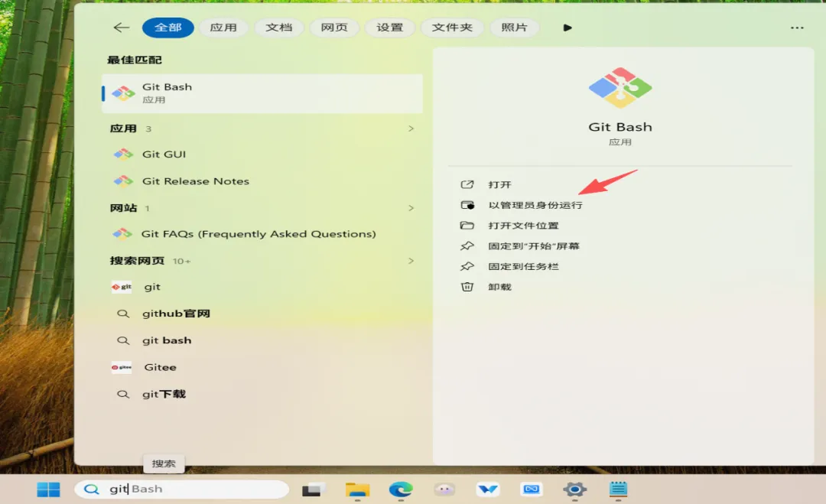Image resolution: width=826 pixels, height=504 pixels.
Task: Open the blue screen app on taskbar
Action: [532, 489]
